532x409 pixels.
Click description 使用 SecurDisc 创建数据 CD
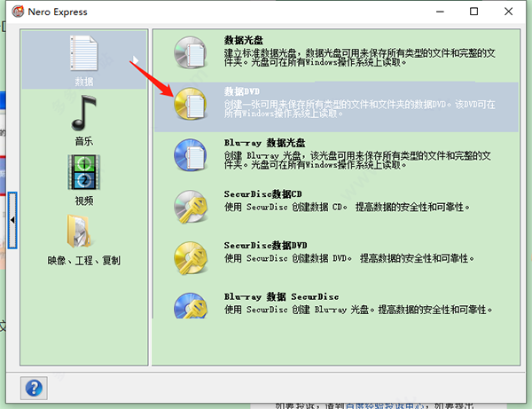347,207
